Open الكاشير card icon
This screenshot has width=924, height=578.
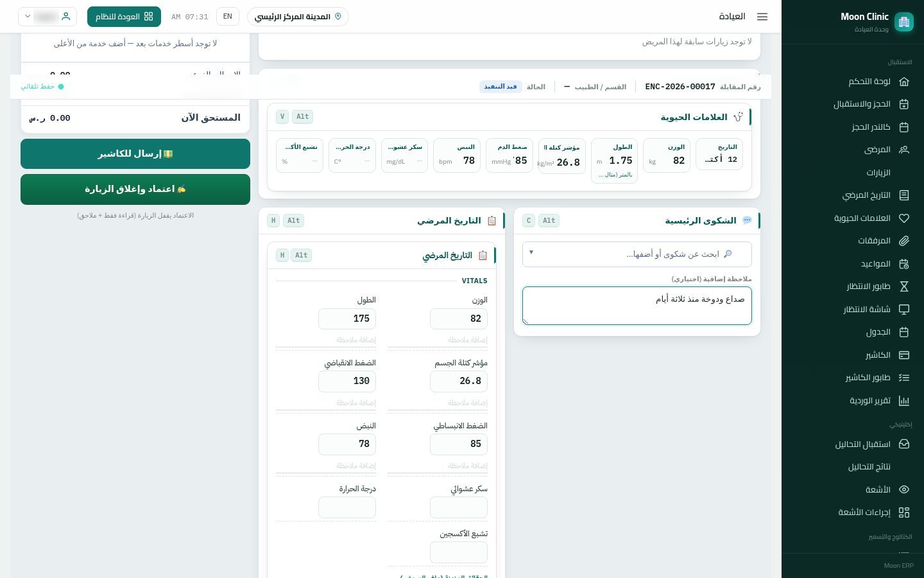pyautogui.click(x=904, y=355)
